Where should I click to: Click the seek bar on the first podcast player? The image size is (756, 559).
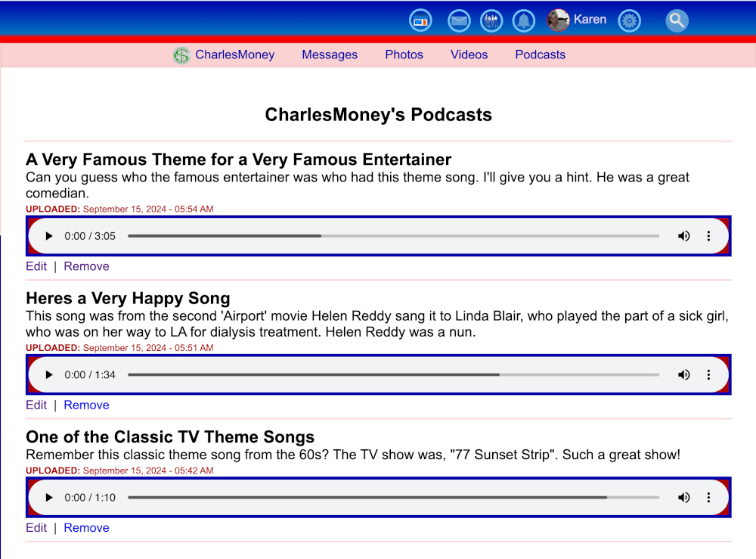pyautogui.click(x=393, y=236)
